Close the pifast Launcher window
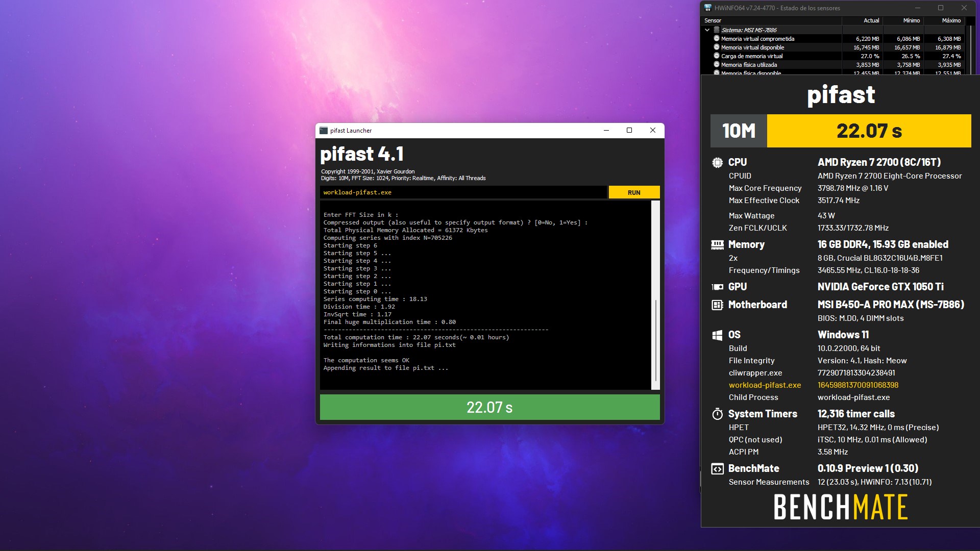This screenshot has width=980, height=551. tap(653, 130)
